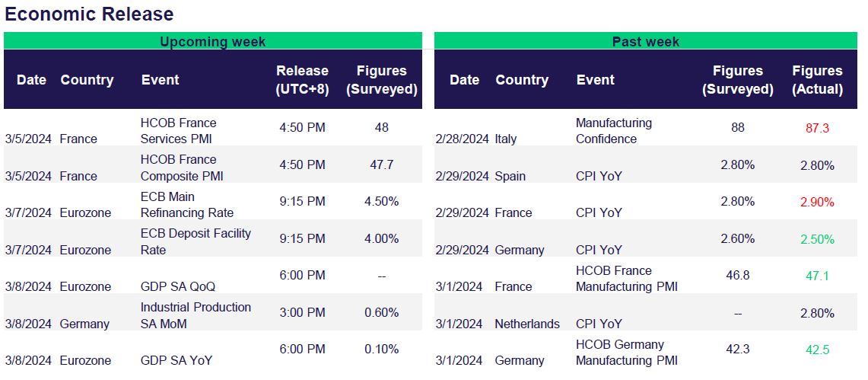Screen dimensions: 868x380
Task: Click the Economic Release heading
Action: point(89,14)
